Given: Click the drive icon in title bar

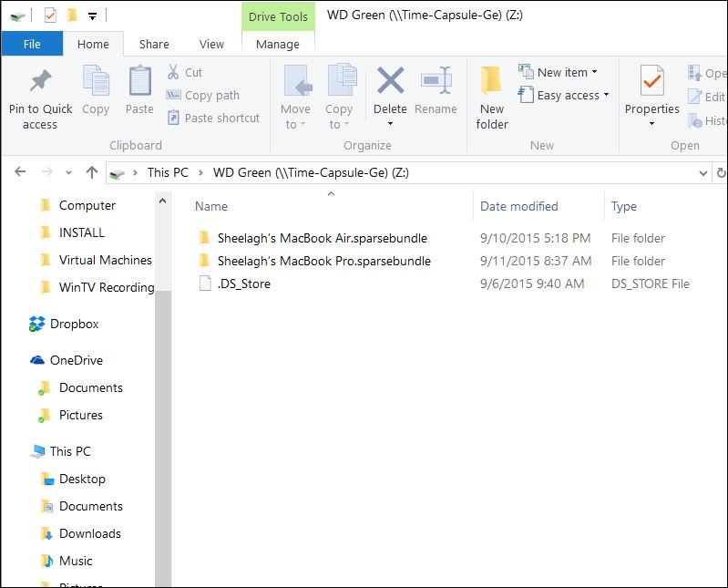Looking at the screenshot, I should [17, 16].
